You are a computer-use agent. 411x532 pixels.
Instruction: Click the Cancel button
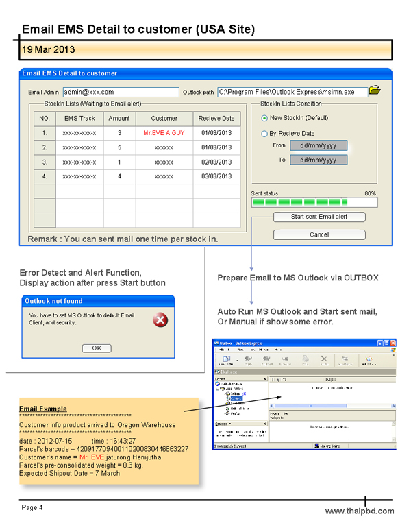tap(319, 234)
